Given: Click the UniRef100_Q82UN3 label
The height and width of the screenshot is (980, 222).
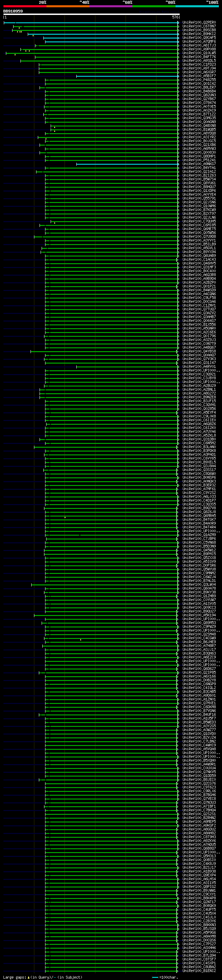Looking at the screenshot, I should tap(199, 95).
